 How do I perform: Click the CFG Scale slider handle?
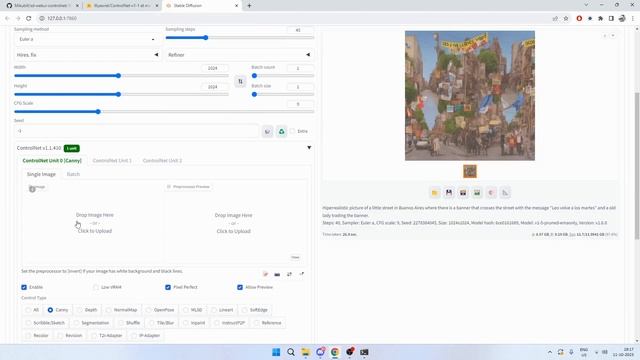[x=98, y=111]
